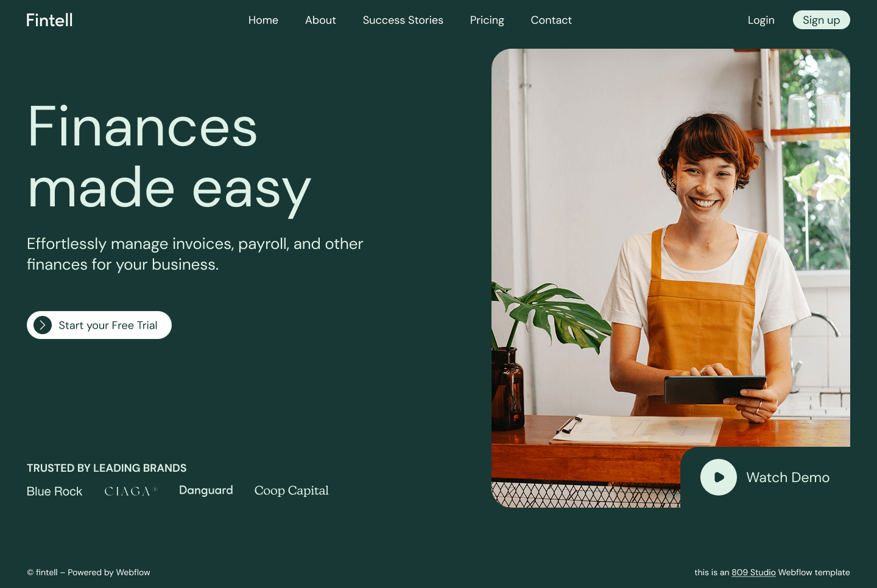Click the Danguard brand logo
Viewport: 877px width, 588px height.
[206, 491]
